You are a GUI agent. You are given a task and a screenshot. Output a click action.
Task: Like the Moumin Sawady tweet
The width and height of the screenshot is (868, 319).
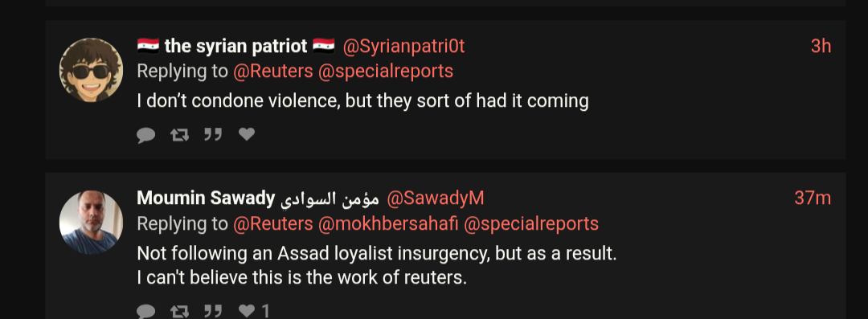(247, 311)
